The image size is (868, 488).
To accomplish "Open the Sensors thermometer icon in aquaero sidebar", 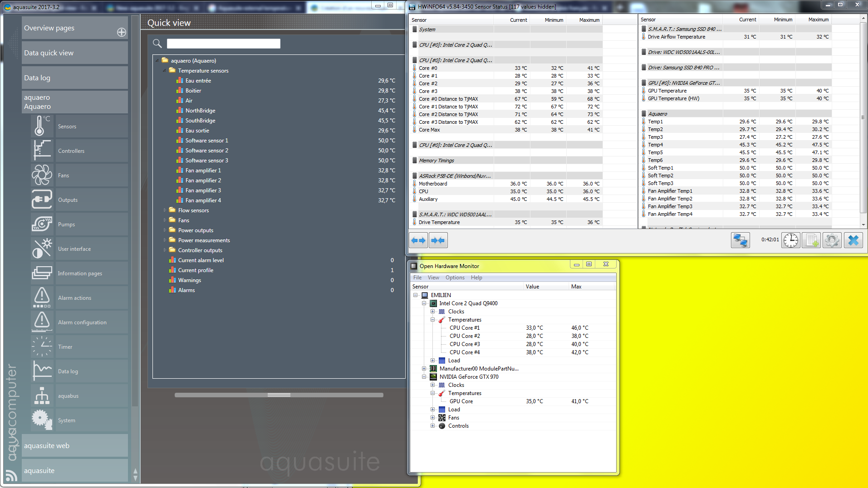I will [x=42, y=126].
